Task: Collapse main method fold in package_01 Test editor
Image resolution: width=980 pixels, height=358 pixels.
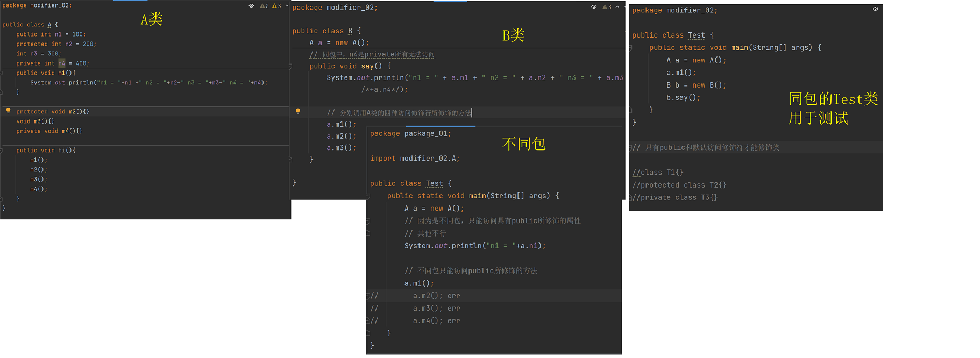Action: [368, 196]
